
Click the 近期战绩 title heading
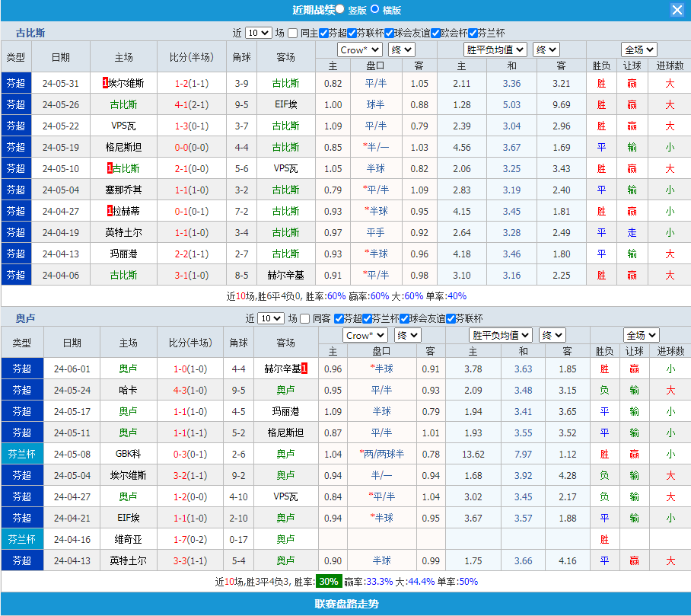click(313, 10)
